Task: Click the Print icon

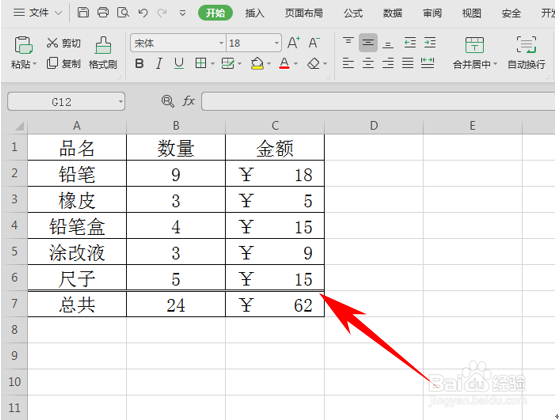Action: coord(103,12)
